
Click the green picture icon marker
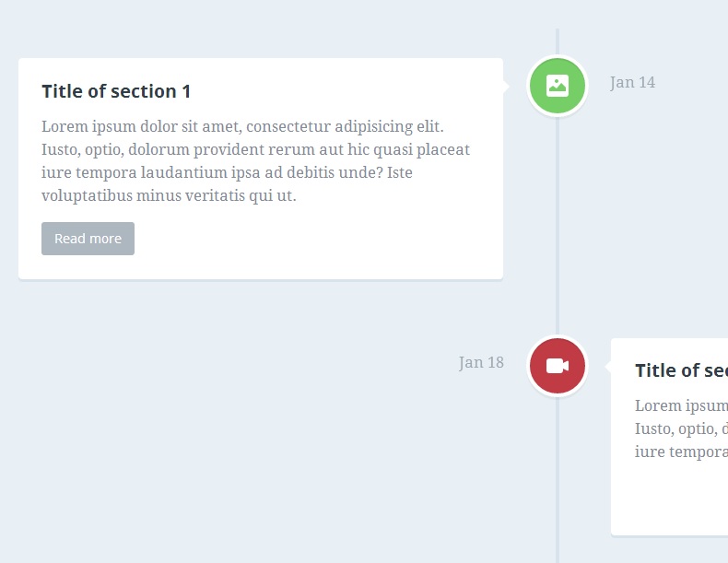[x=558, y=86]
